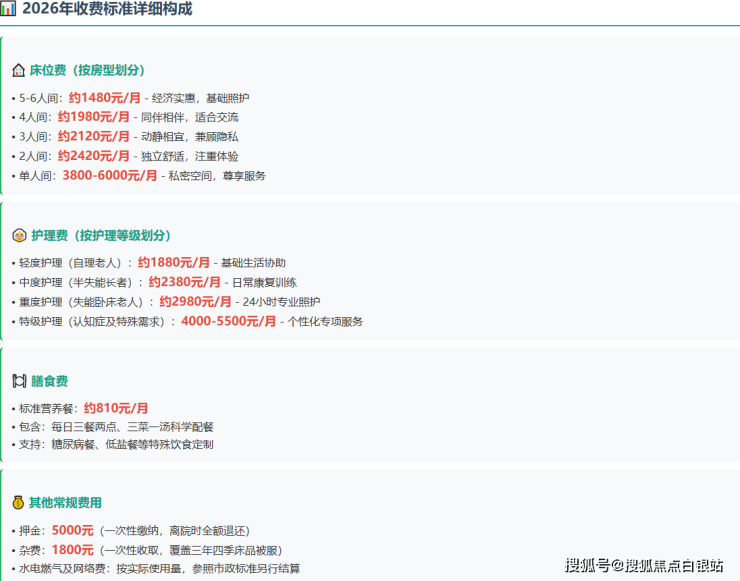Click the 约2980元/月 heavy care price

click(195, 302)
